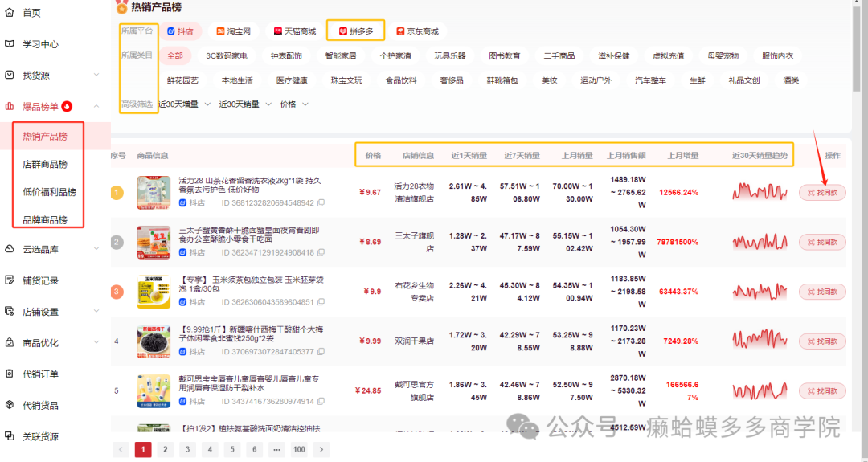This screenshot has height=462, width=868.
Task: Open 活力28 laundry detergent product thumbnail
Action: pos(154,193)
